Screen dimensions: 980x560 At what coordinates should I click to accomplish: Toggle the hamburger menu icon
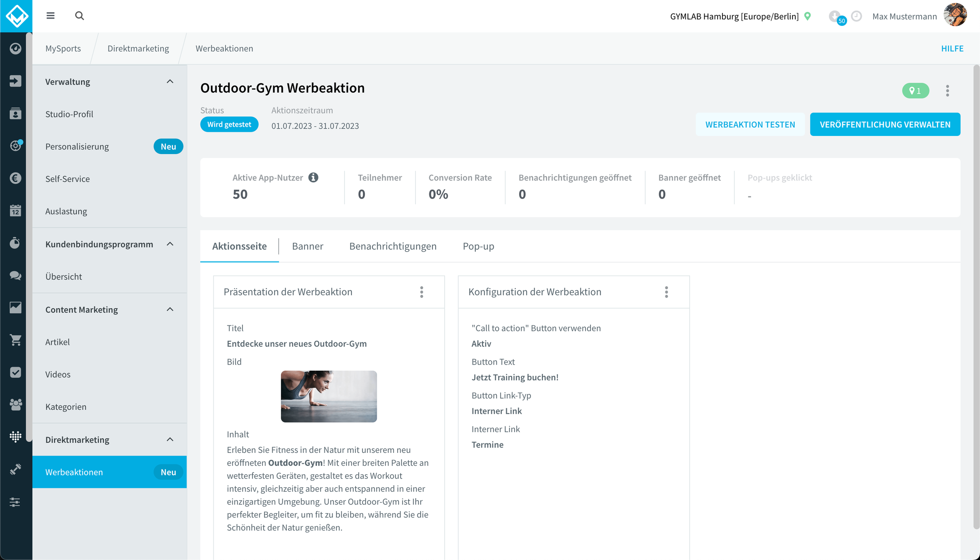pos(51,16)
